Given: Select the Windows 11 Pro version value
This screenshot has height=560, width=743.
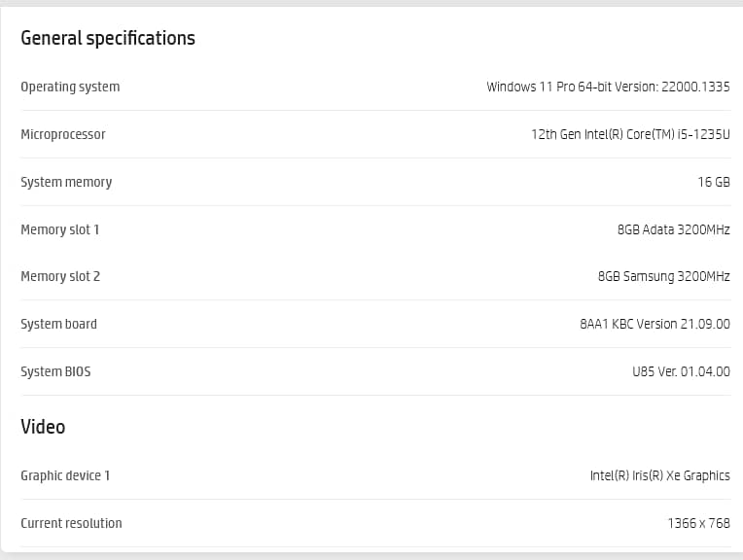Looking at the screenshot, I should (608, 87).
